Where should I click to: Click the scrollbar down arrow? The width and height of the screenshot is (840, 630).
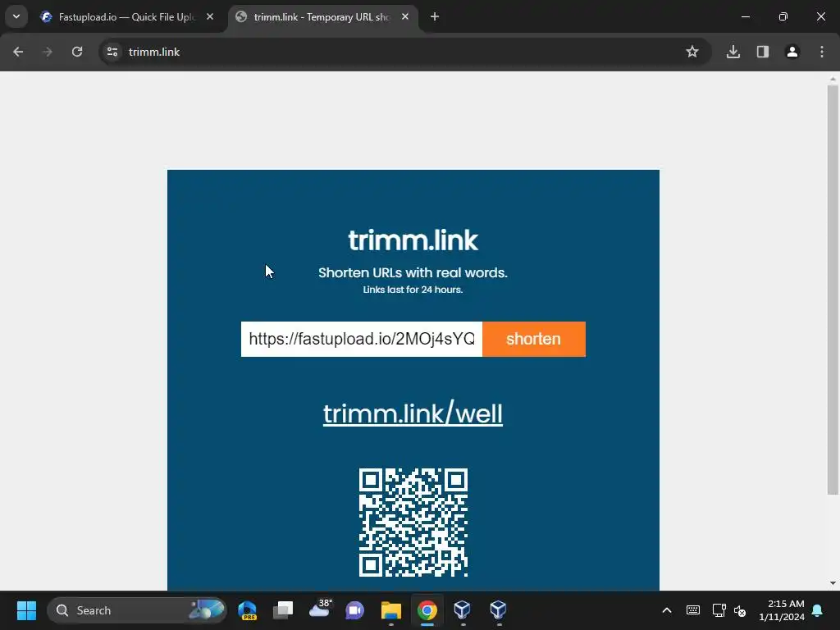(x=833, y=583)
